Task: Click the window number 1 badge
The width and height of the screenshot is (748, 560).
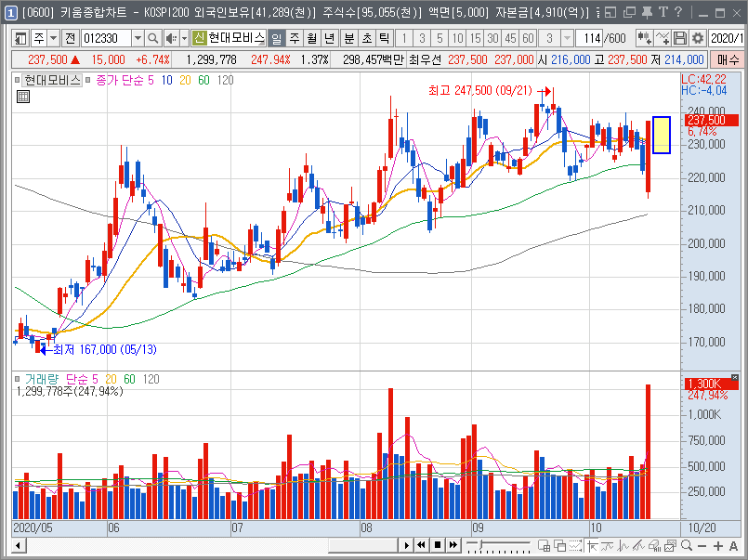Action: click(x=10, y=12)
